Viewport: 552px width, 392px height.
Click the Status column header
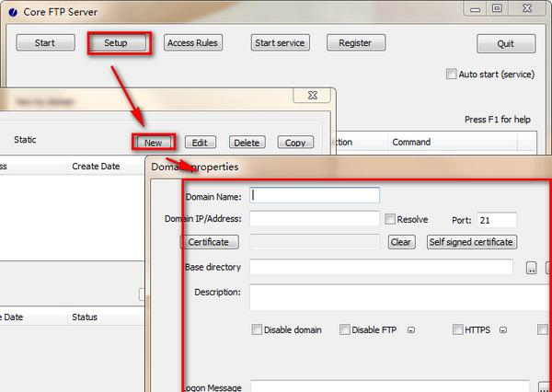coord(106,317)
